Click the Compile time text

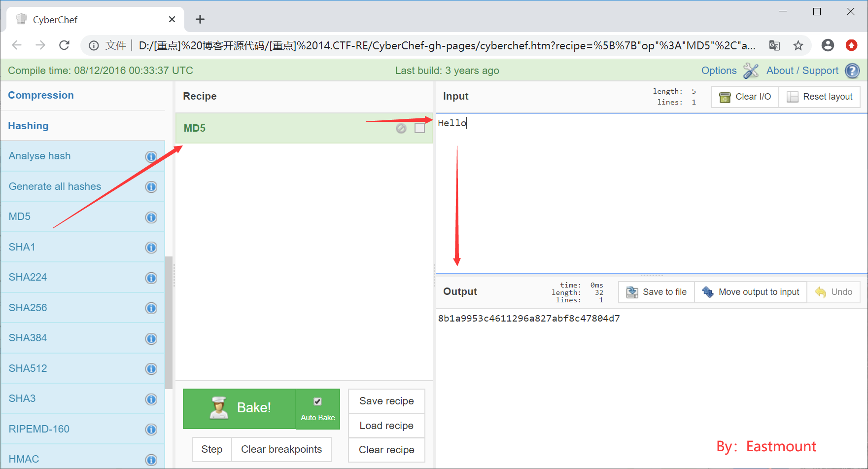point(101,71)
